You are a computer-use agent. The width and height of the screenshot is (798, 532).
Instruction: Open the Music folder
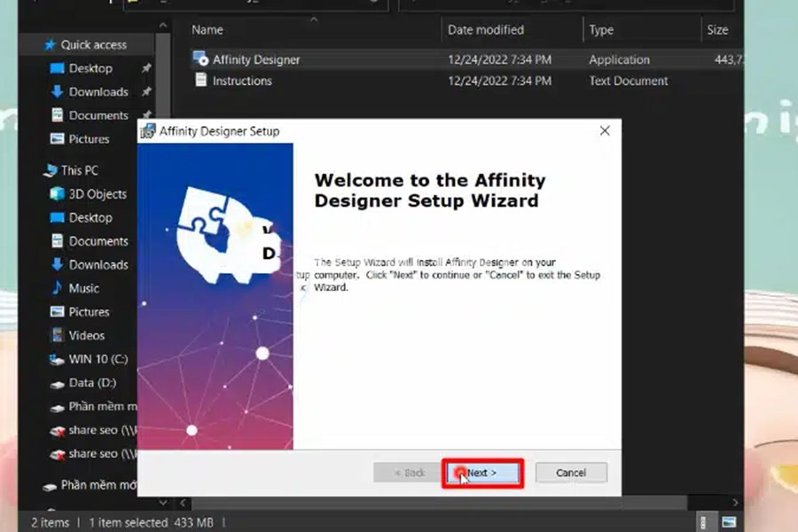[x=83, y=289]
